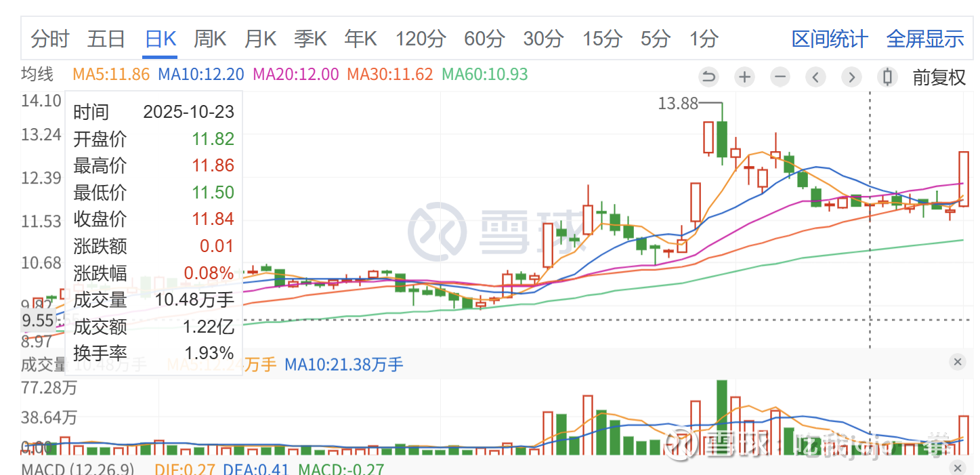This screenshot has height=475, width=980.
Task: Select the 日K tab
Action: pos(161,39)
